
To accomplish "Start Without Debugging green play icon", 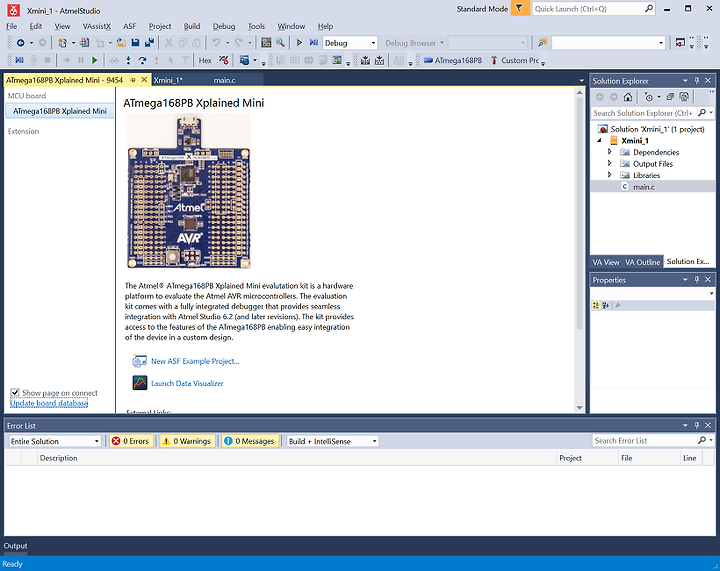I will (x=299, y=43).
